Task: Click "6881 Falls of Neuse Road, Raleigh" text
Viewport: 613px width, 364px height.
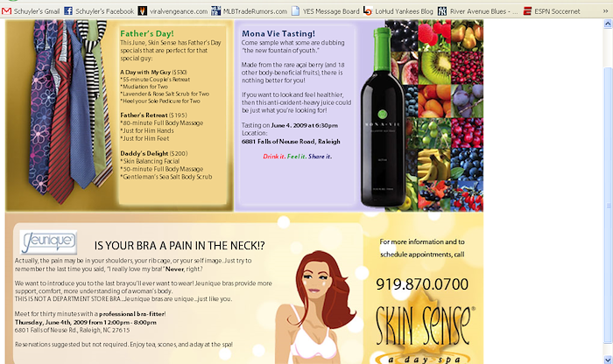Action: pyautogui.click(x=291, y=142)
